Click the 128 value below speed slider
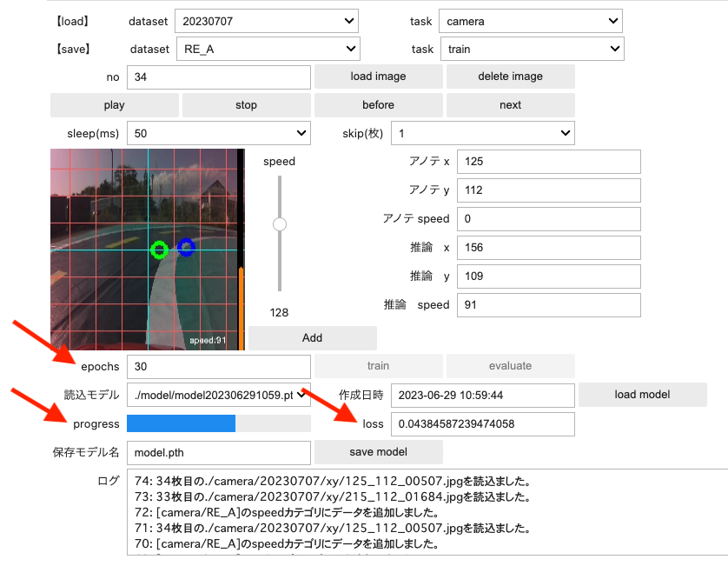Viewport: 728px width, 566px height. [279, 313]
